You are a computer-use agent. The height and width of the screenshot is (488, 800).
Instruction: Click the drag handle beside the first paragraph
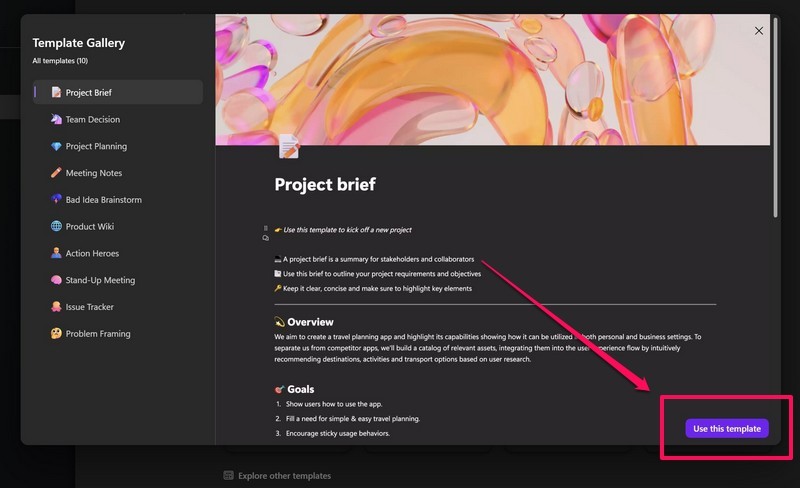pos(265,229)
